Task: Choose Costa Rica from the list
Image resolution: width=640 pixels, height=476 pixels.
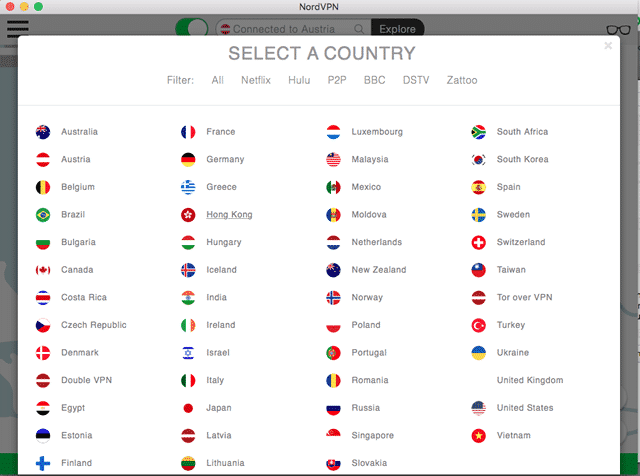Action: coord(84,297)
